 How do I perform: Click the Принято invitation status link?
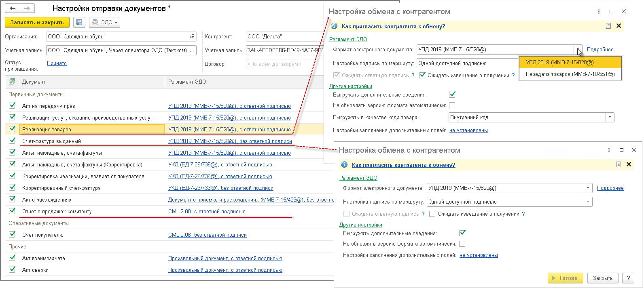point(57,63)
